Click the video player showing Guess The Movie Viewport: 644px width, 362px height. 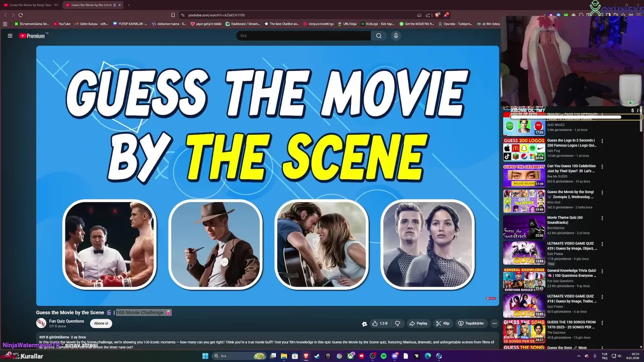coord(268,175)
